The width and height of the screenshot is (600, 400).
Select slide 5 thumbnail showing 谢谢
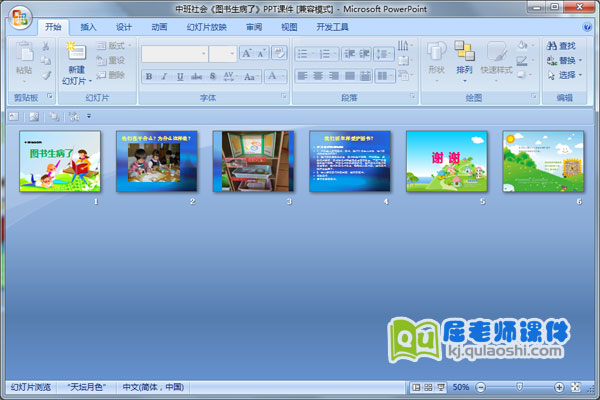pyautogui.click(x=447, y=161)
